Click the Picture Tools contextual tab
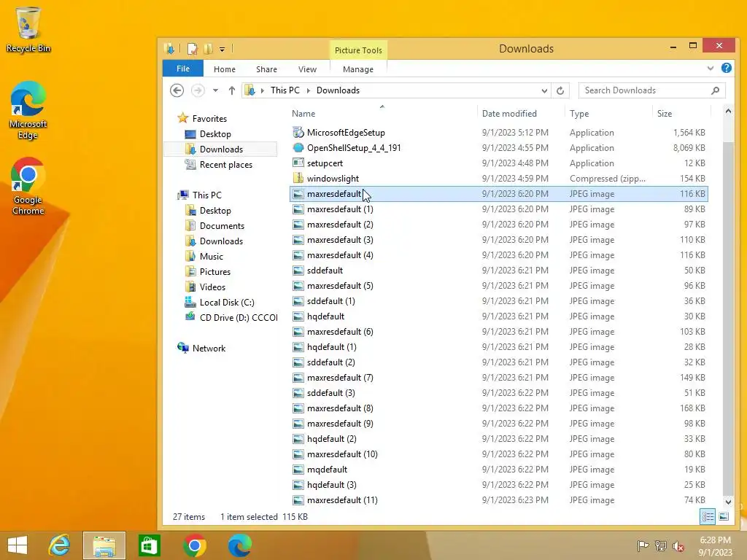Screen dimensions: 747x560 [x=357, y=50]
